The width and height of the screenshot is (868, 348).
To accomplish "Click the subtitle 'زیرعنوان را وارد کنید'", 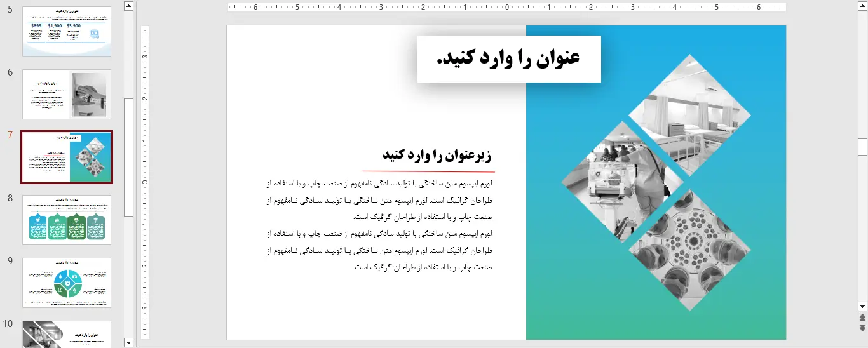I will click(x=437, y=155).
